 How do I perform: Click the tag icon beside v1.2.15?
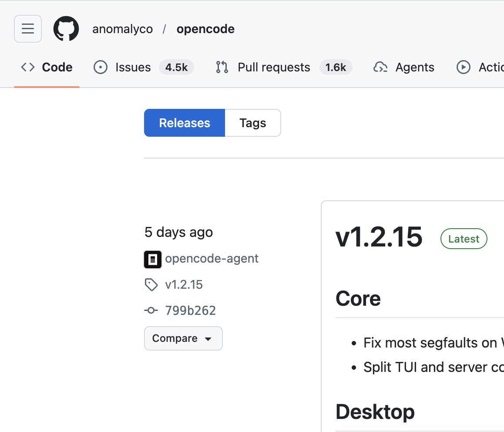[151, 285]
